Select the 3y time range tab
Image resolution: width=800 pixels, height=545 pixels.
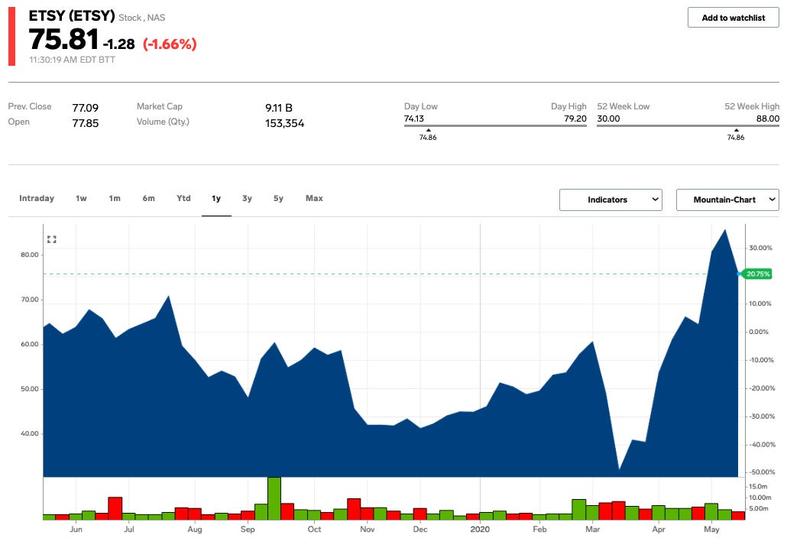tap(247, 198)
